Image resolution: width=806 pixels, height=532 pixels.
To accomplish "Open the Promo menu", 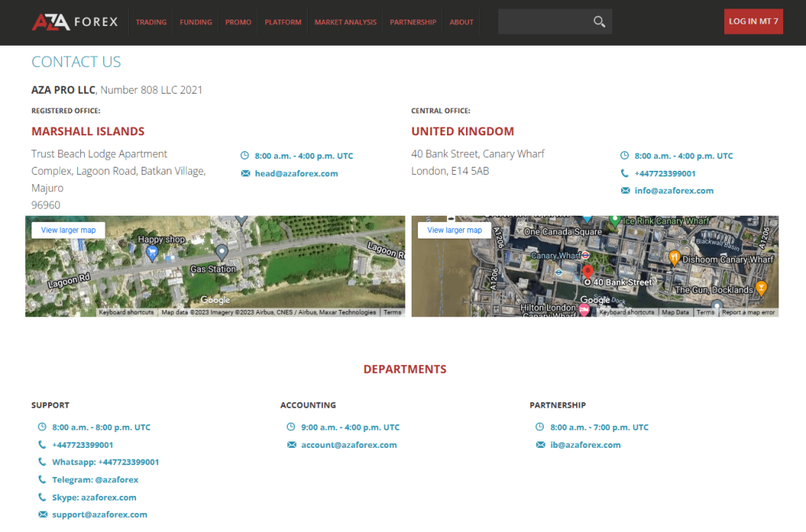I will [238, 22].
